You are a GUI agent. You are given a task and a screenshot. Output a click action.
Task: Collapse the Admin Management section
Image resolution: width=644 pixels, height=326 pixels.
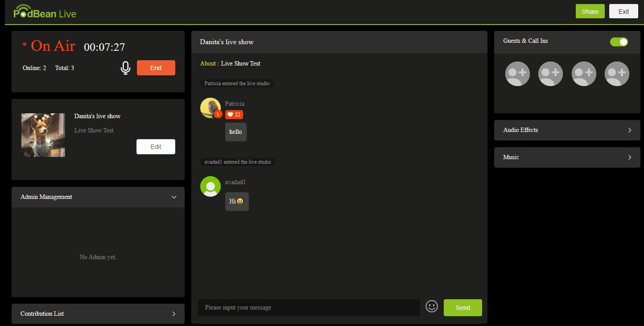click(x=174, y=197)
